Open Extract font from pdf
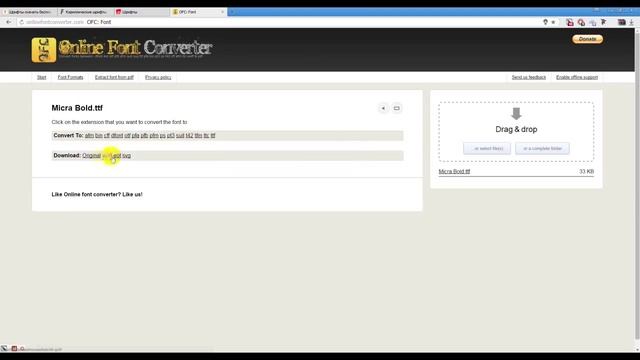Viewport: 640px width, 360px height. [x=114, y=77]
